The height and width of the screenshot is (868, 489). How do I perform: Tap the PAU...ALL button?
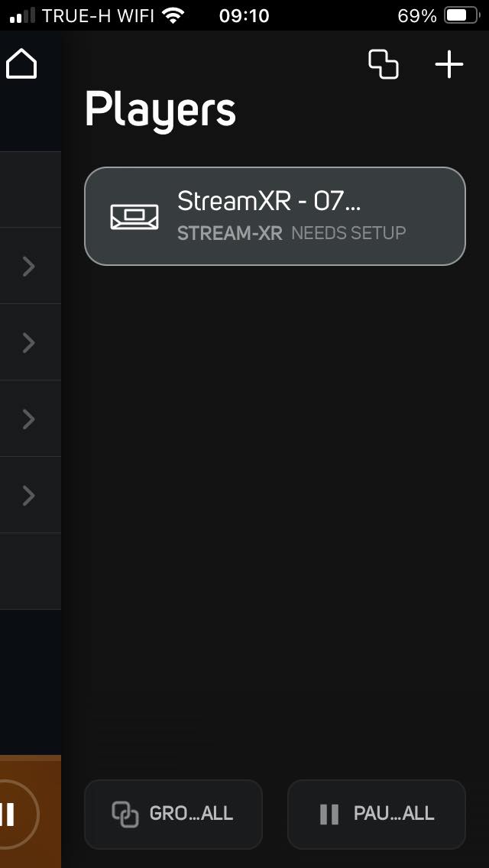(377, 815)
